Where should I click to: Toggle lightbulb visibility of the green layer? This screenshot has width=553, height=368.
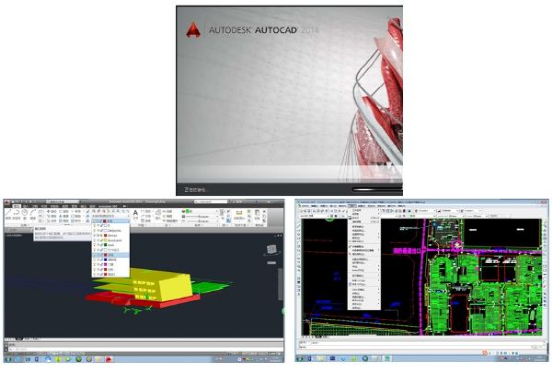95,245
